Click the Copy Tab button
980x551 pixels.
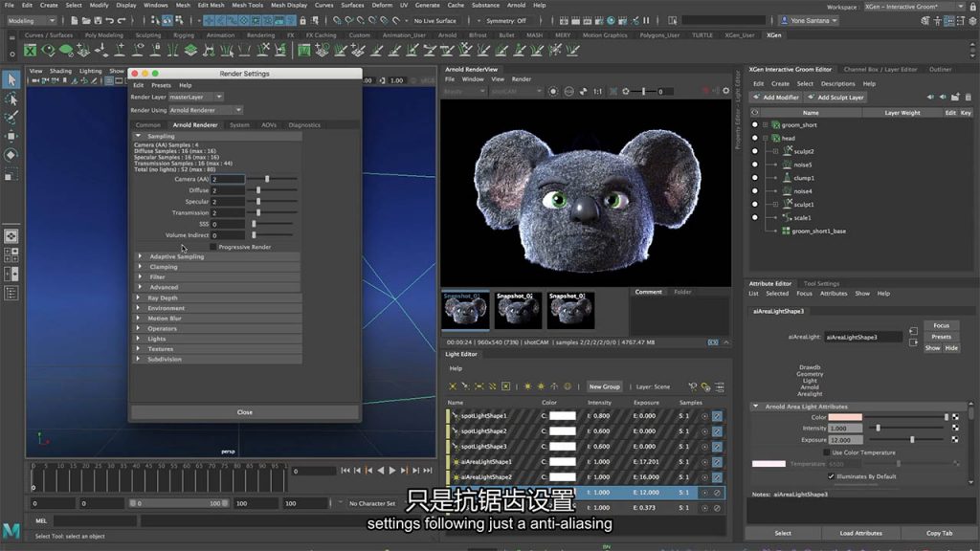(940, 534)
